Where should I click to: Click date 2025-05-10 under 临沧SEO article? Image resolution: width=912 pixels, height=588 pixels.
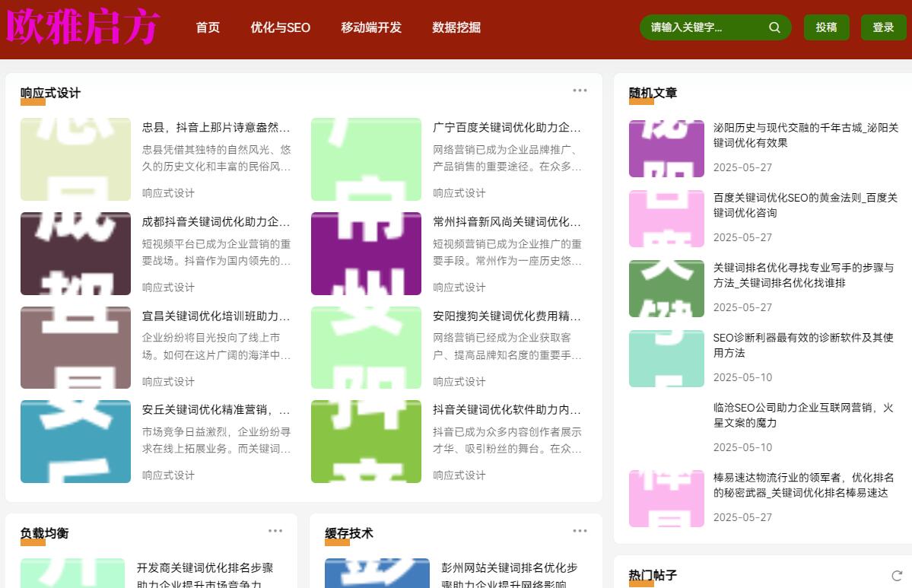pyautogui.click(x=742, y=447)
